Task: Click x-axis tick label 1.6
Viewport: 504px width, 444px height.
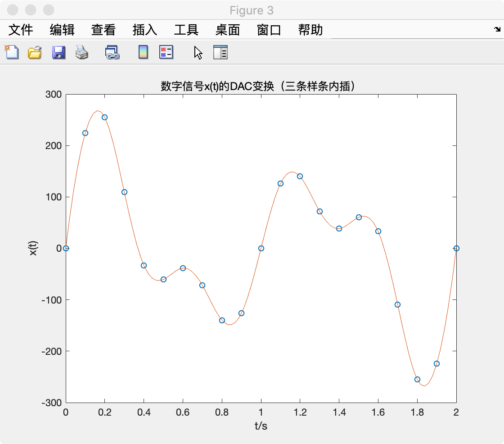Action: (378, 412)
